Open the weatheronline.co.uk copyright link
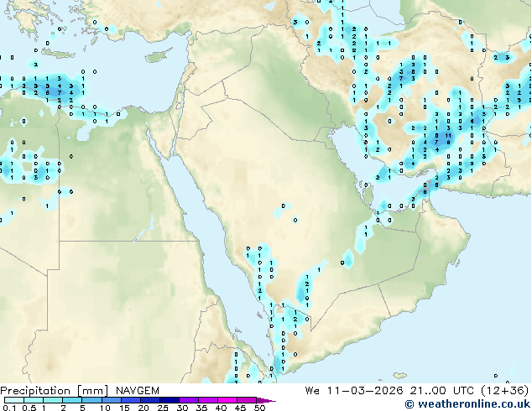Viewport: 532px width, 411px height. [x=467, y=404]
